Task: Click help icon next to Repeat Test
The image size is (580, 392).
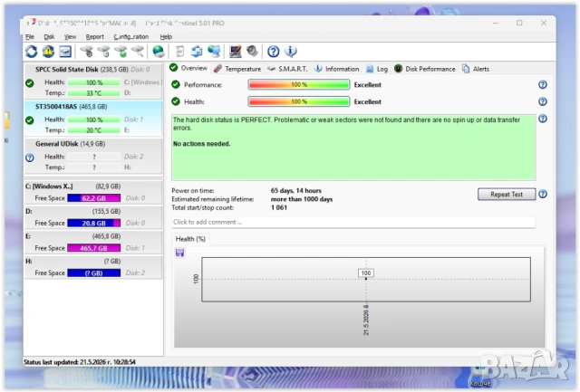Action: [542, 194]
